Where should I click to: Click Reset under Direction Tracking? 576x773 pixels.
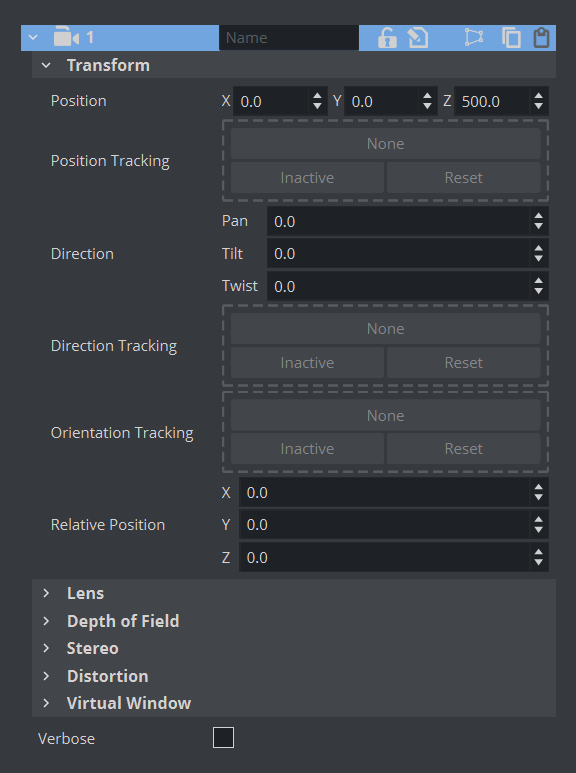[464, 362]
